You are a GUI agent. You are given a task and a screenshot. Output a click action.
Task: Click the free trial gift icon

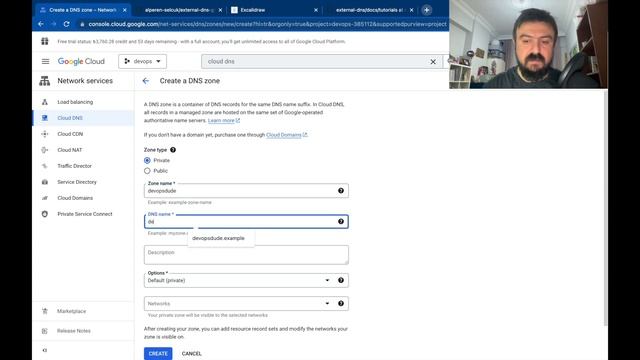45,41
